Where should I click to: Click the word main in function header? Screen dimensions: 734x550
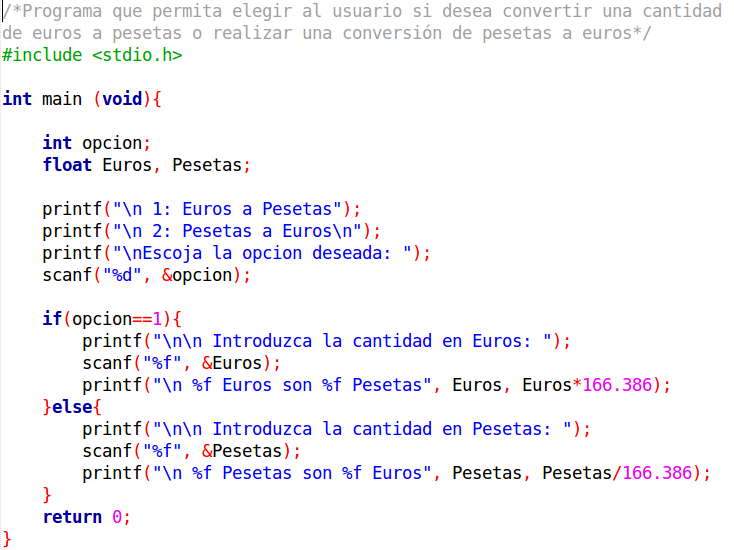click(62, 99)
